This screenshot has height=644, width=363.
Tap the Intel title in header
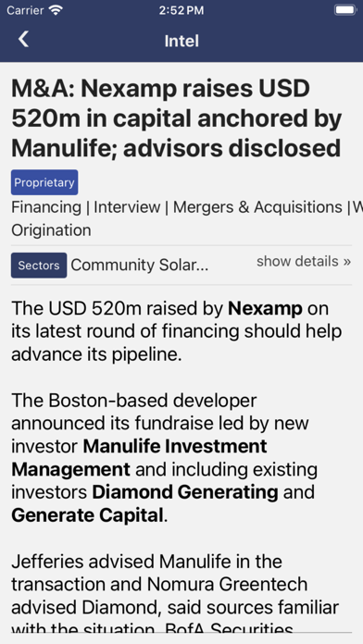(x=181, y=41)
